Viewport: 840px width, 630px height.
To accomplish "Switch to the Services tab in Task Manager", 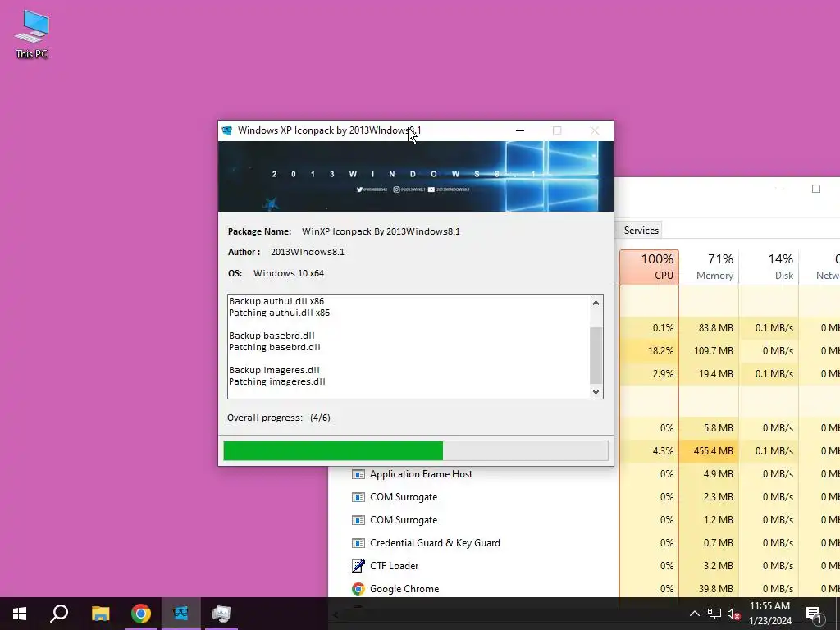I will (641, 231).
